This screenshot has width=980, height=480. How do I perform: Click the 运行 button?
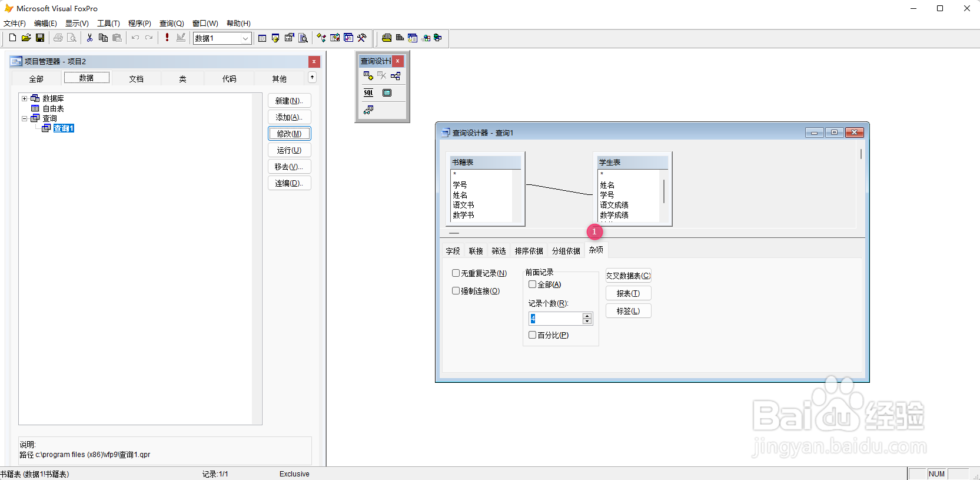[289, 150]
